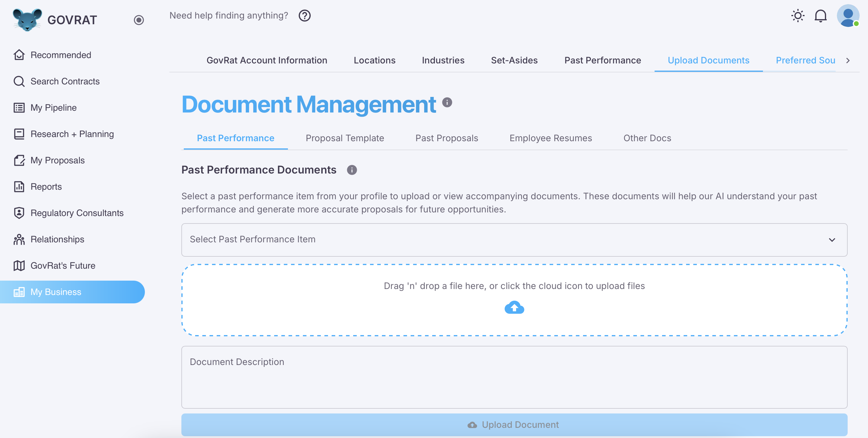
Task: Click the My Proposals edit icon
Action: [19, 160]
